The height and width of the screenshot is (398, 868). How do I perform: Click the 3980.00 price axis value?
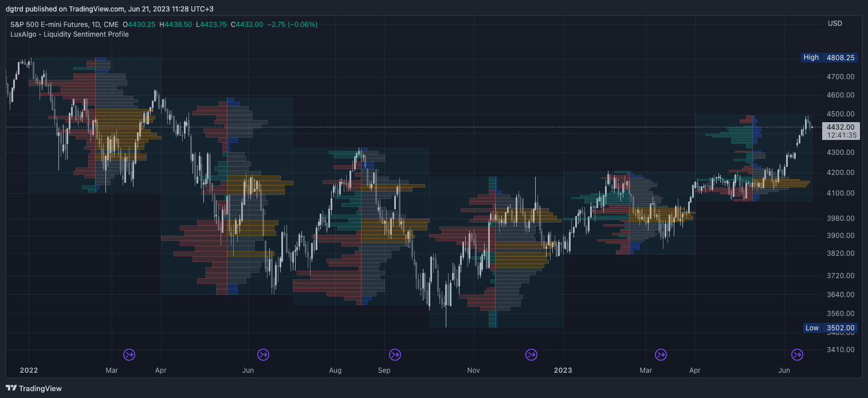point(840,218)
